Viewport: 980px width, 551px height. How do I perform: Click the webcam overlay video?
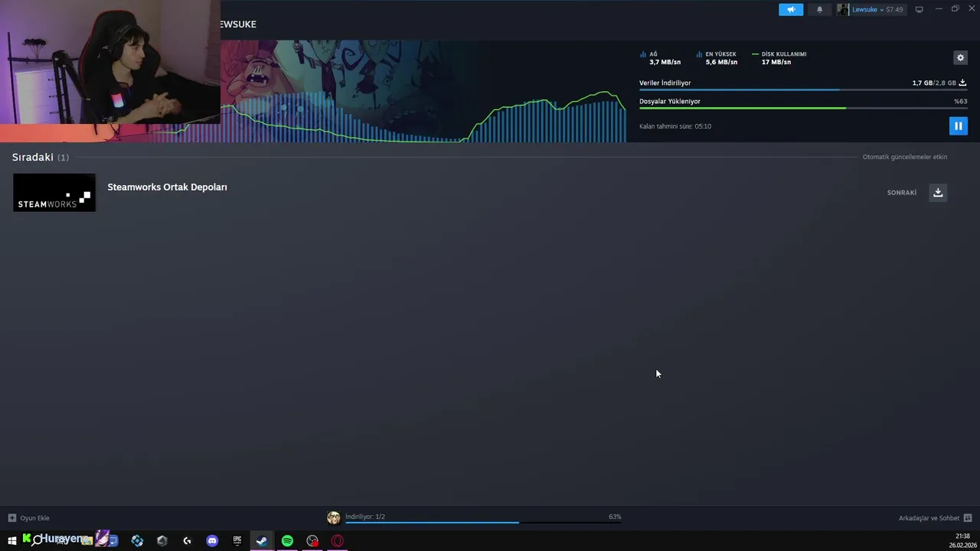[110, 62]
